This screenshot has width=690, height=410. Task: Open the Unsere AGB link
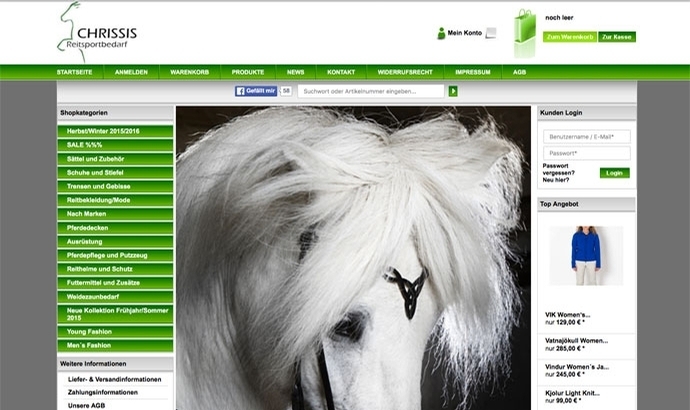pos(86,406)
